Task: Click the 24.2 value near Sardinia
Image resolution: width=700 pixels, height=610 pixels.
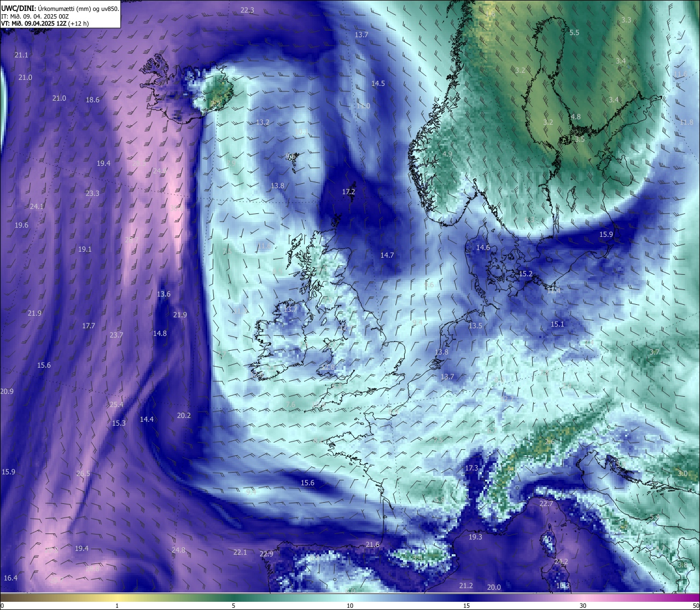Action: pos(561,562)
